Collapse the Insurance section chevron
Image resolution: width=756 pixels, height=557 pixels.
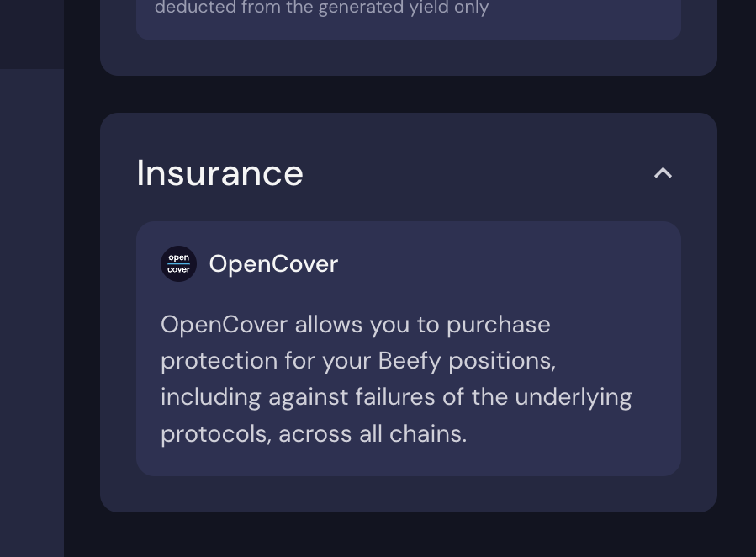(663, 173)
